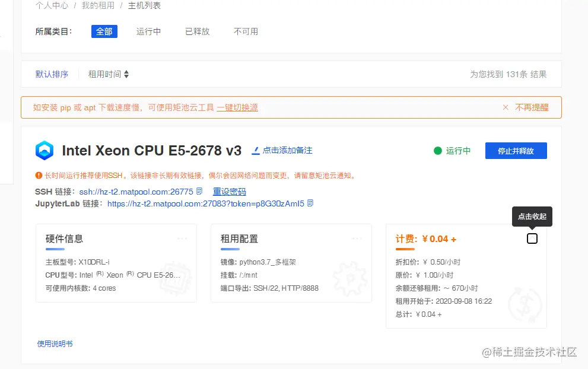Click the pencil icon to add a note
The height and width of the screenshot is (369, 588).
(x=256, y=151)
